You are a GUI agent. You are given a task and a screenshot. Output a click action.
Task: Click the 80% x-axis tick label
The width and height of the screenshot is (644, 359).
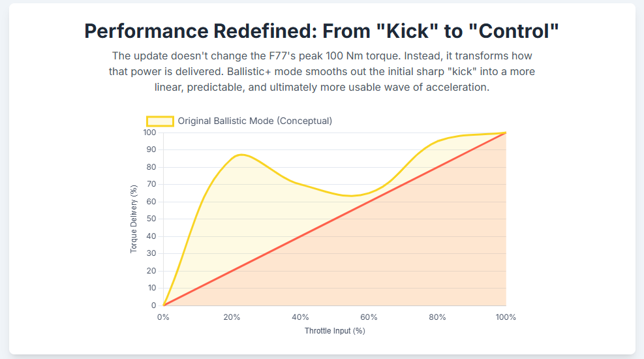pyautogui.click(x=437, y=317)
